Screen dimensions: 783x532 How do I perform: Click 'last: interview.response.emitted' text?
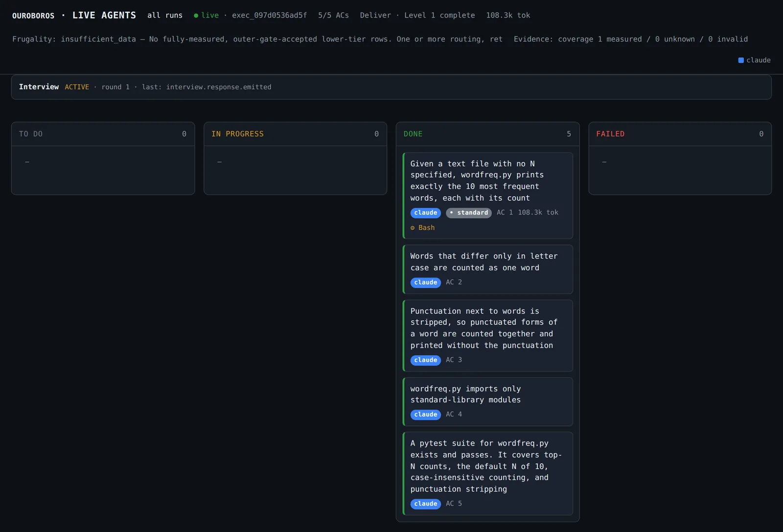[x=207, y=87]
